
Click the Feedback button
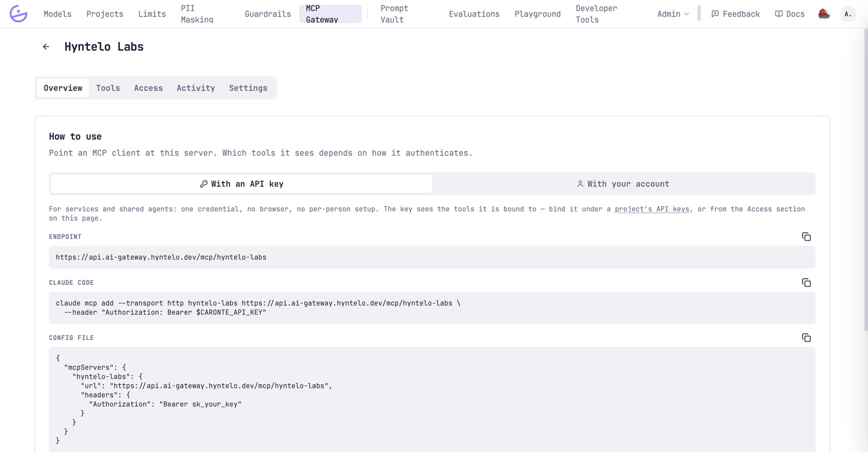pos(735,14)
